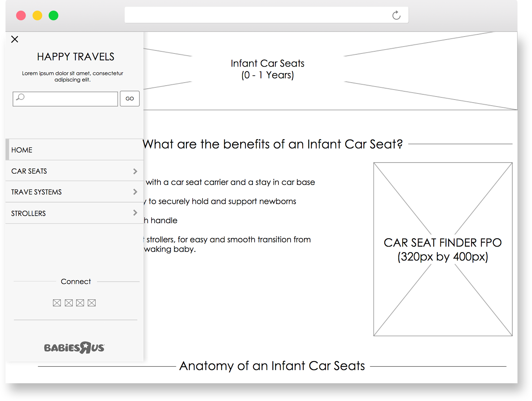Click the Connect label in sidebar

coord(76,281)
